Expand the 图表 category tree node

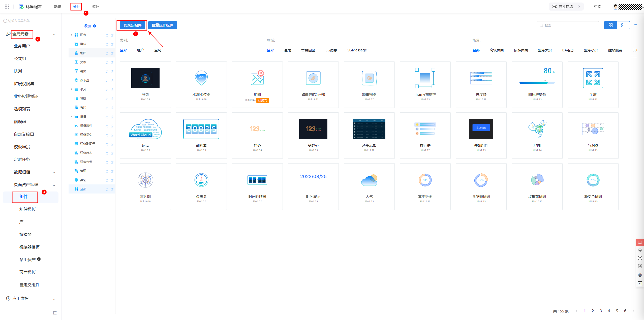72,35
